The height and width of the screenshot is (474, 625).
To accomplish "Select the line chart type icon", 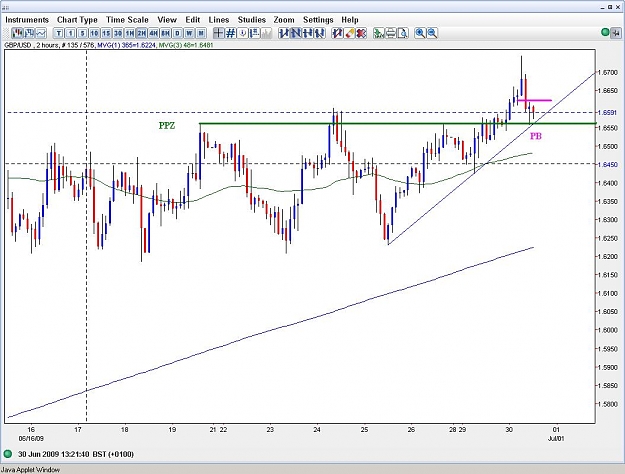I will pos(41,33).
